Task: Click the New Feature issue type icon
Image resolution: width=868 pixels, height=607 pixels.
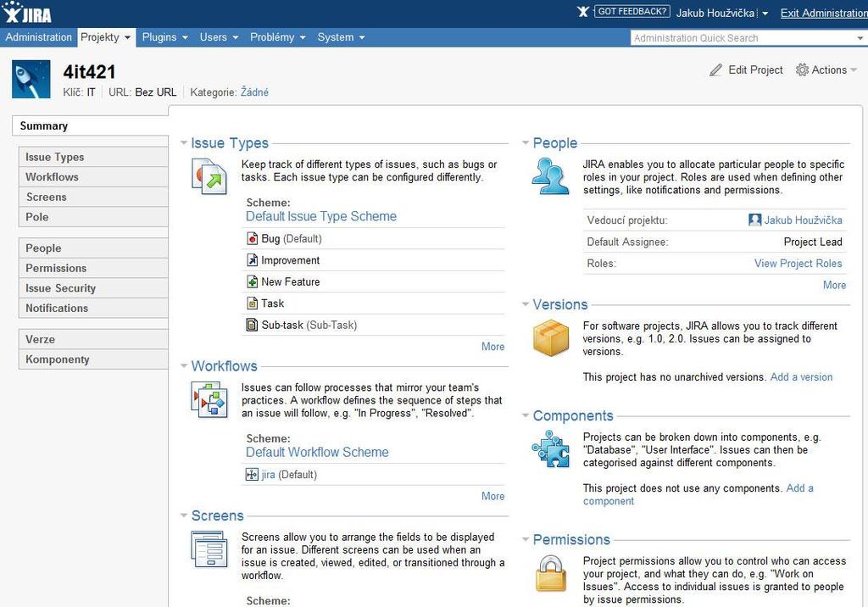Action: [x=252, y=282]
